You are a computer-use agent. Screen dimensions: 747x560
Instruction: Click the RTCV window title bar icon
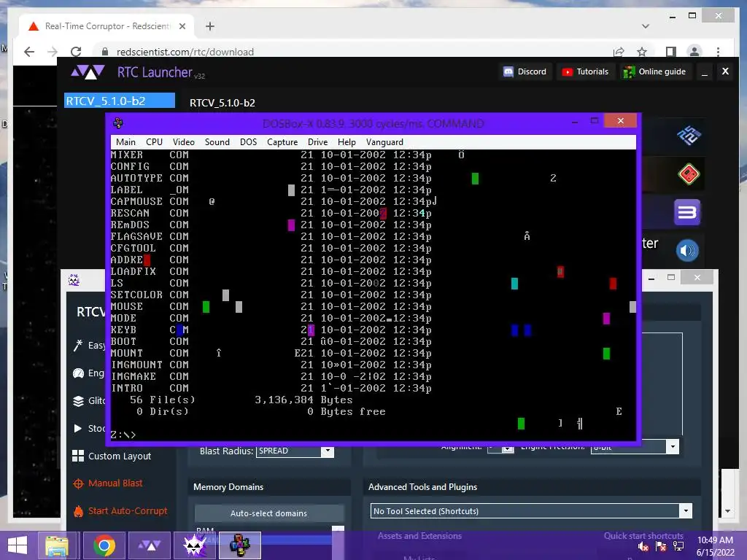[x=74, y=280]
